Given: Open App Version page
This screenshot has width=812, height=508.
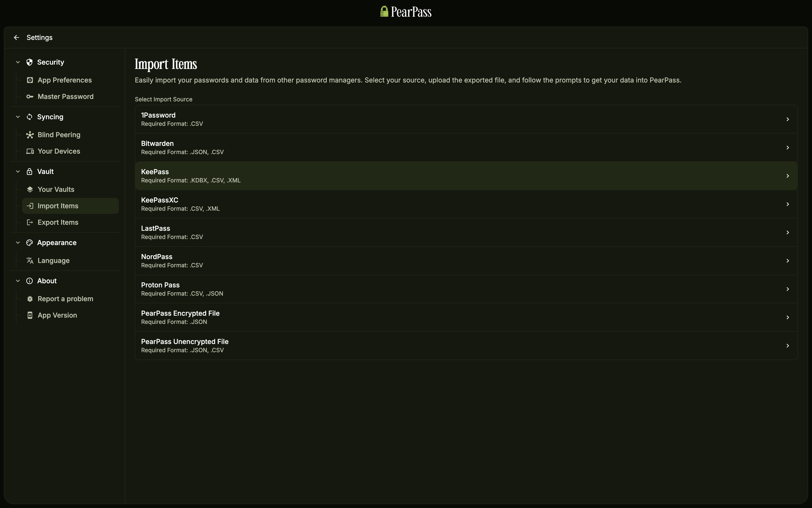Looking at the screenshot, I should coord(71,315).
